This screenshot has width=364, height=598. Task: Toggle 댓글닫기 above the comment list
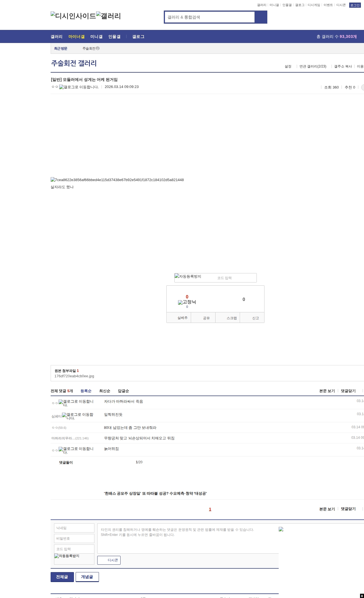pyautogui.click(x=348, y=391)
